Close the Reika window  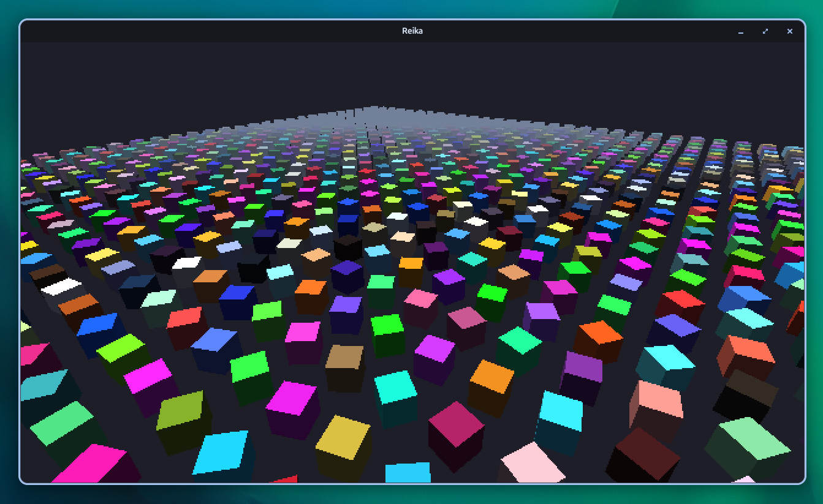coord(790,31)
